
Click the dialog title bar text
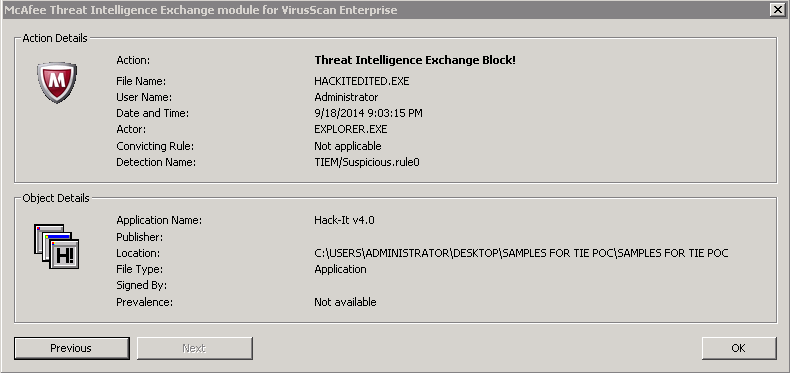point(201,10)
